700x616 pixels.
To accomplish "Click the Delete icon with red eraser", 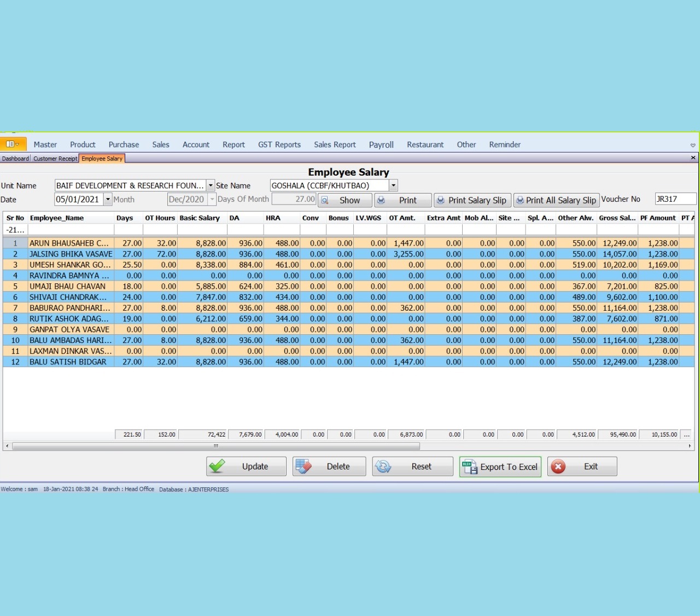I will tap(304, 466).
